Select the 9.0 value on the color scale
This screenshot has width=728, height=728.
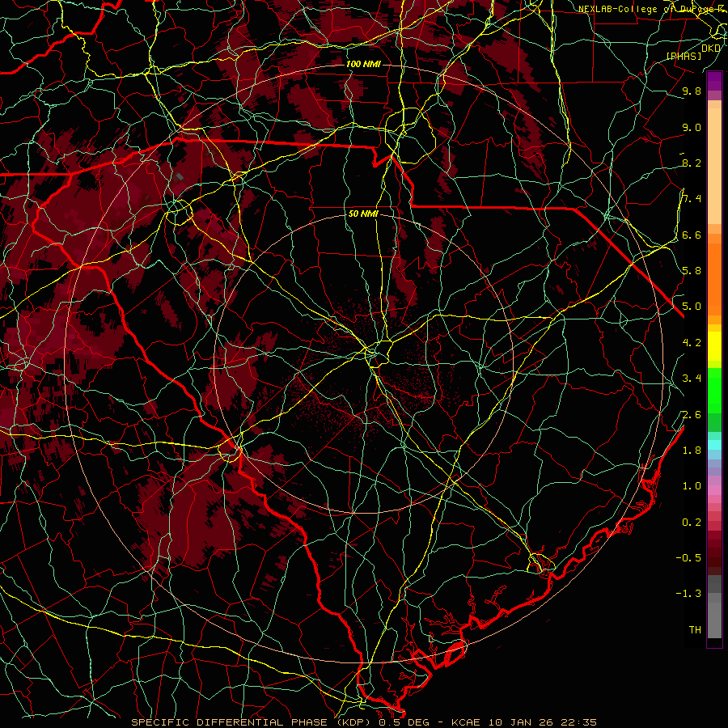click(x=692, y=128)
